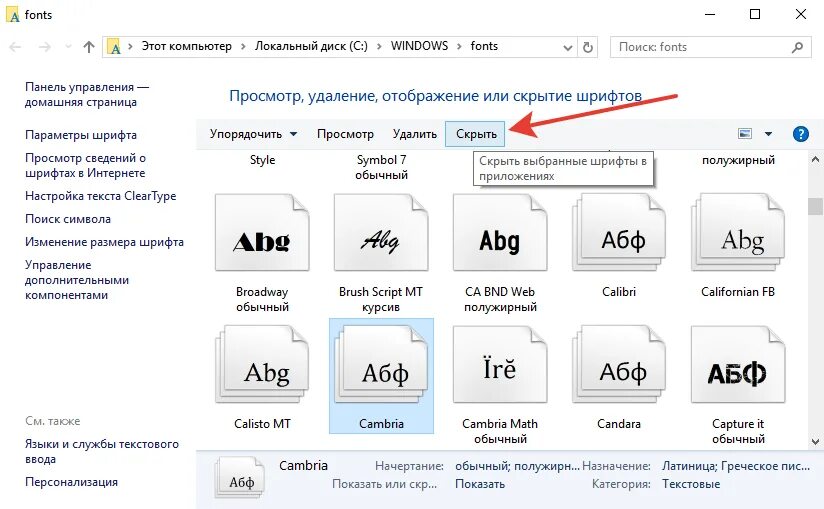Expand the chevron after WINDOWS in the path

pyautogui.click(x=459, y=47)
